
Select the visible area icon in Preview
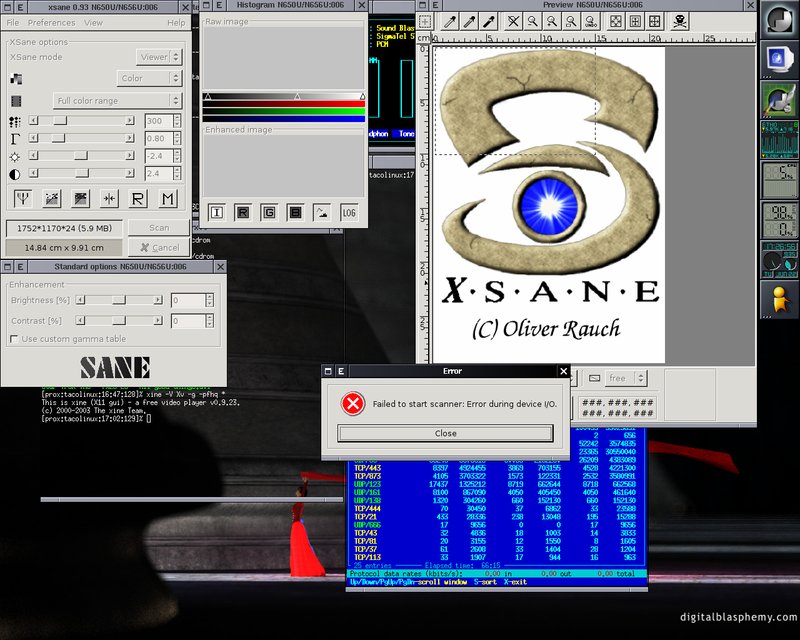click(655, 21)
